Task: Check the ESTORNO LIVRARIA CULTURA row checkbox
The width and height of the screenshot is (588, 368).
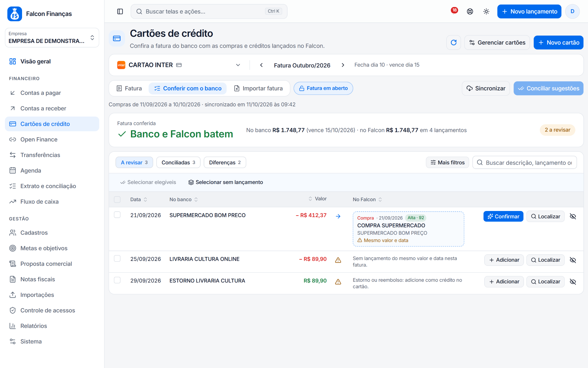Action: pyautogui.click(x=117, y=280)
